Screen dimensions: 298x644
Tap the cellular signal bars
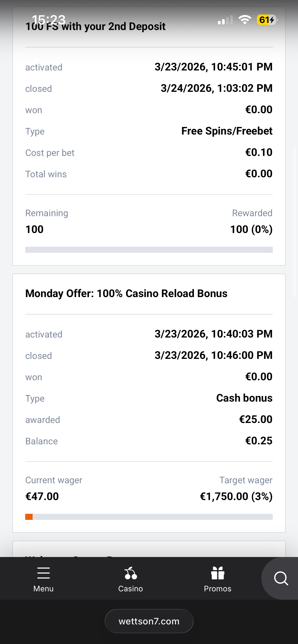click(x=225, y=20)
